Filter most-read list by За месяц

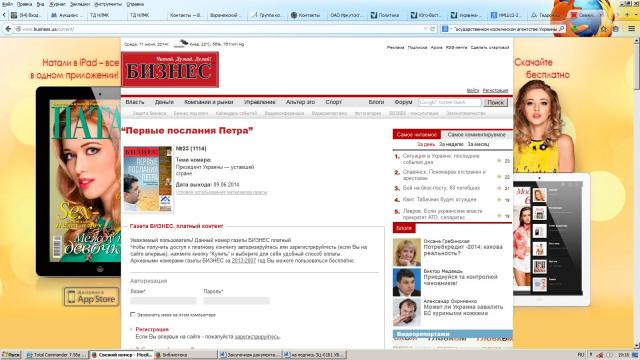pyautogui.click(x=478, y=144)
